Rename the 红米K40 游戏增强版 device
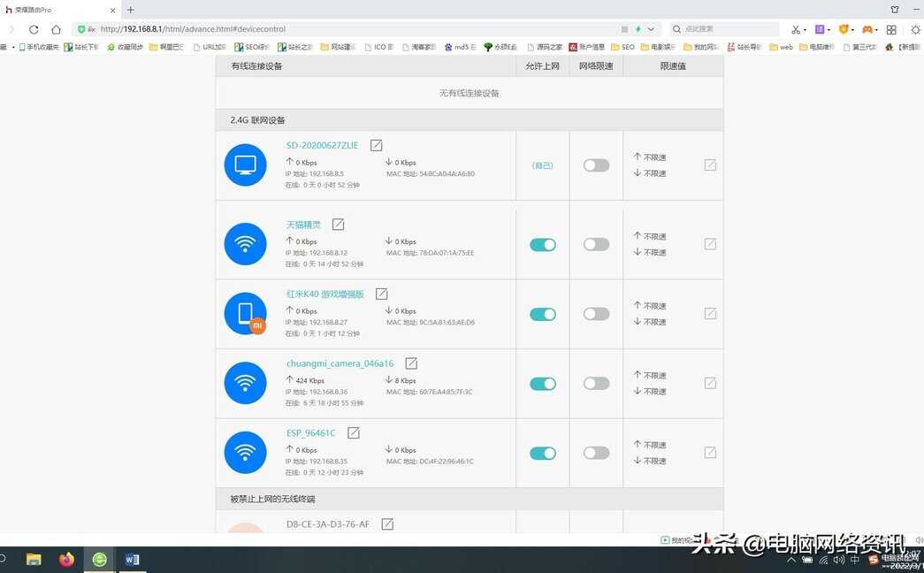This screenshot has width=924, height=573. (x=382, y=294)
